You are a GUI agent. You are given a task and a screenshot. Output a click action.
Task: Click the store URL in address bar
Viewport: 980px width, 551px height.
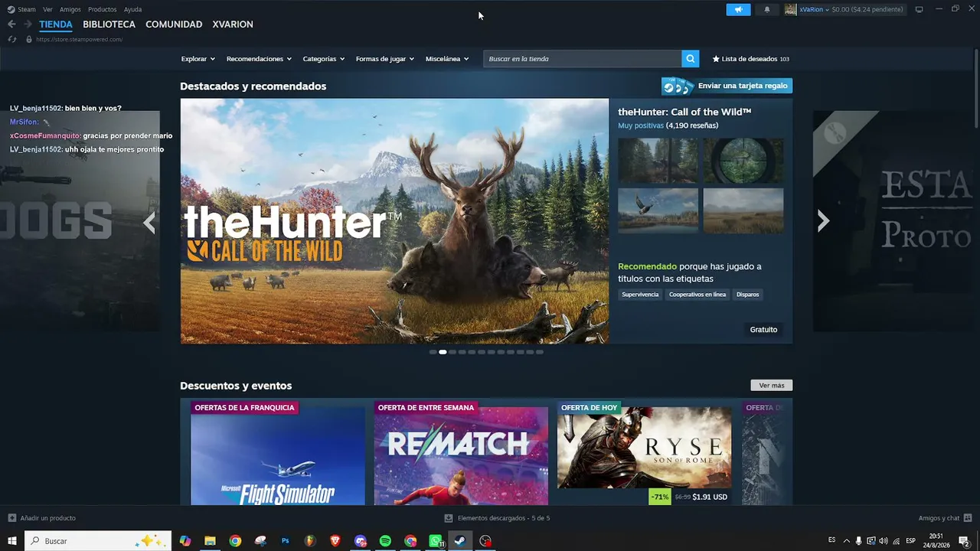point(79,40)
